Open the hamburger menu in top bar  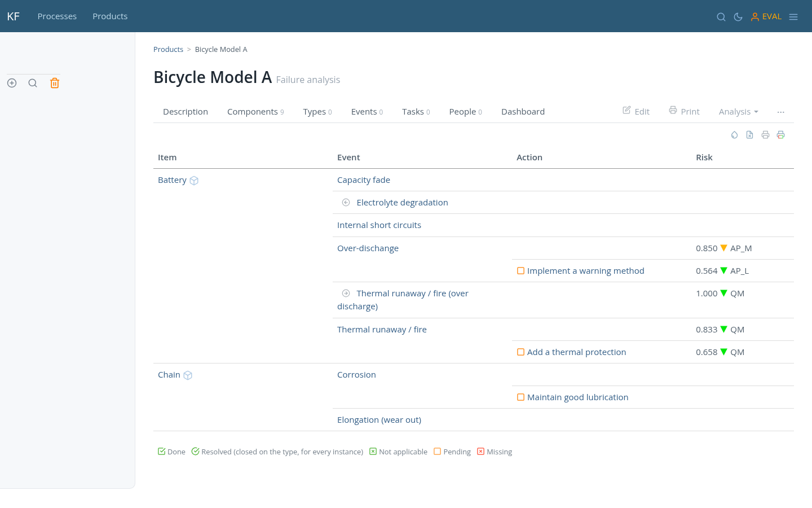click(793, 17)
